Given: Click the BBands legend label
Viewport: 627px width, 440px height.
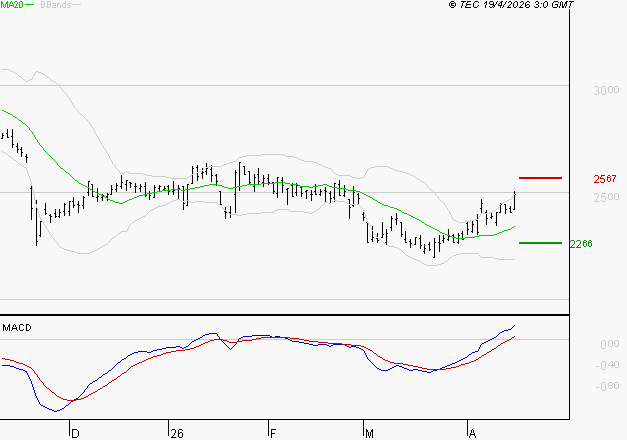Looking at the screenshot, I should click(x=55, y=4).
